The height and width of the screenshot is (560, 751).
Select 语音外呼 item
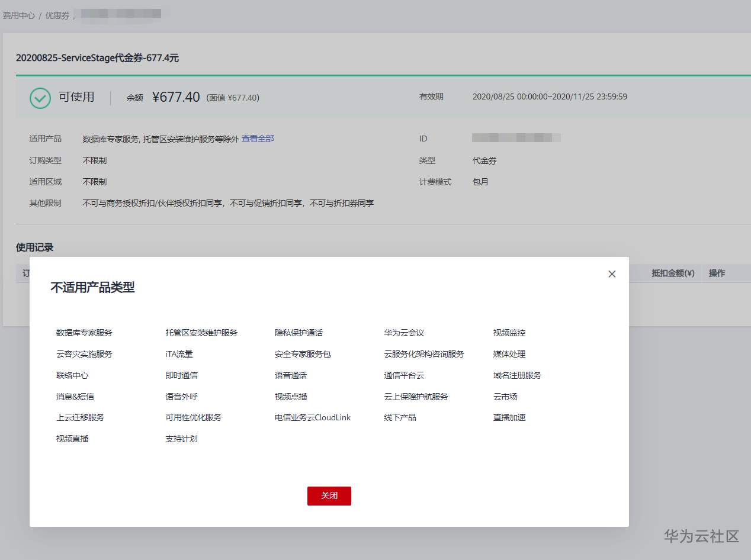pyautogui.click(x=181, y=397)
